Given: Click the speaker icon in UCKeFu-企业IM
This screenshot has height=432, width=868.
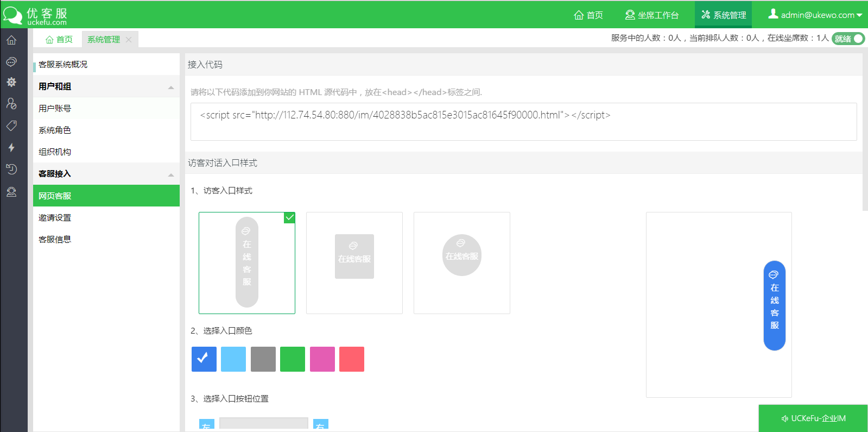Looking at the screenshot, I should pyautogui.click(x=785, y=418).
